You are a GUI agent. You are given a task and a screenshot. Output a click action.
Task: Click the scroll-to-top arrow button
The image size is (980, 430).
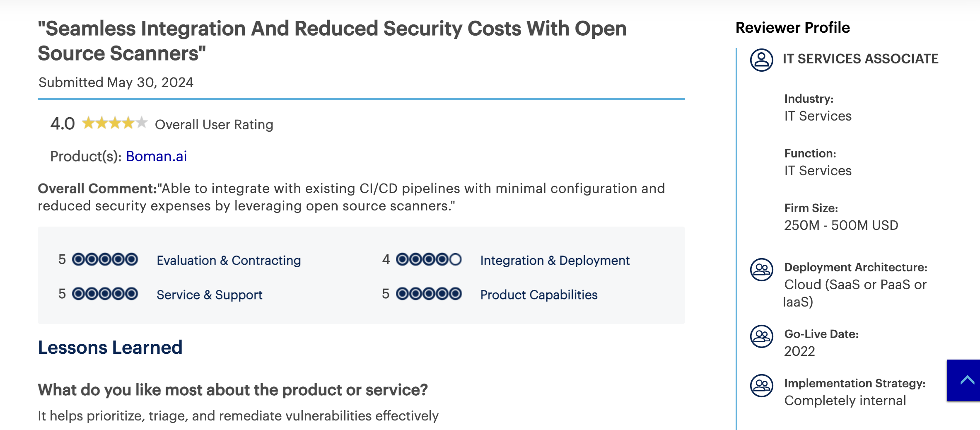(x=963, y=380)
